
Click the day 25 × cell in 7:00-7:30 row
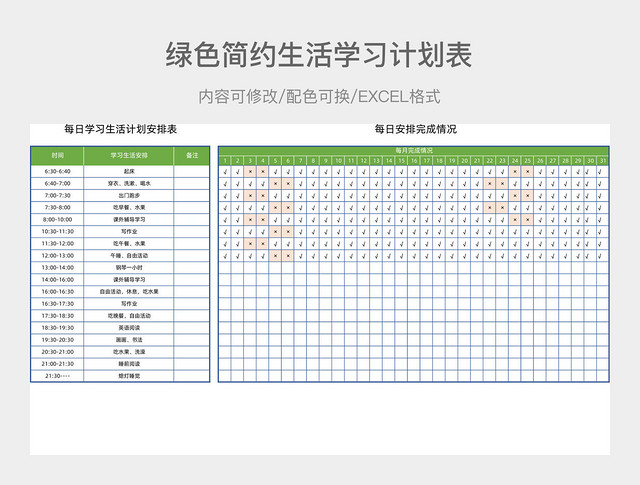(x=528, y=196)
